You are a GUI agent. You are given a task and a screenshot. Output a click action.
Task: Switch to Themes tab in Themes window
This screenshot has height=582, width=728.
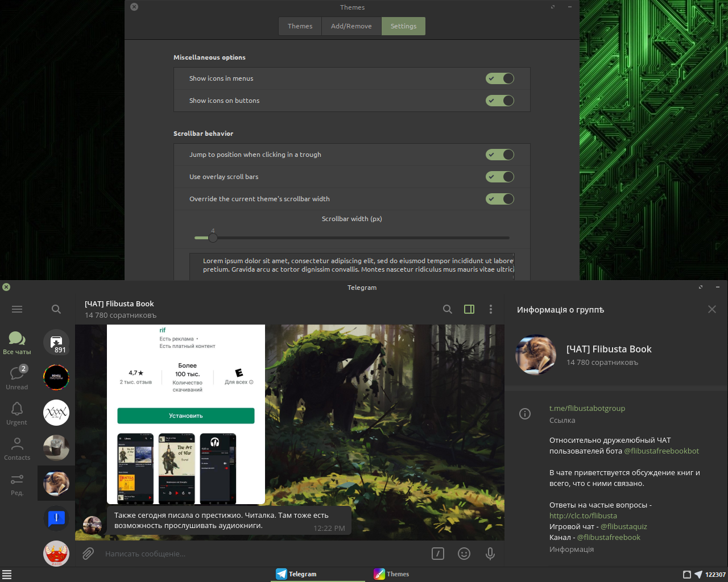tap(300, 26)
